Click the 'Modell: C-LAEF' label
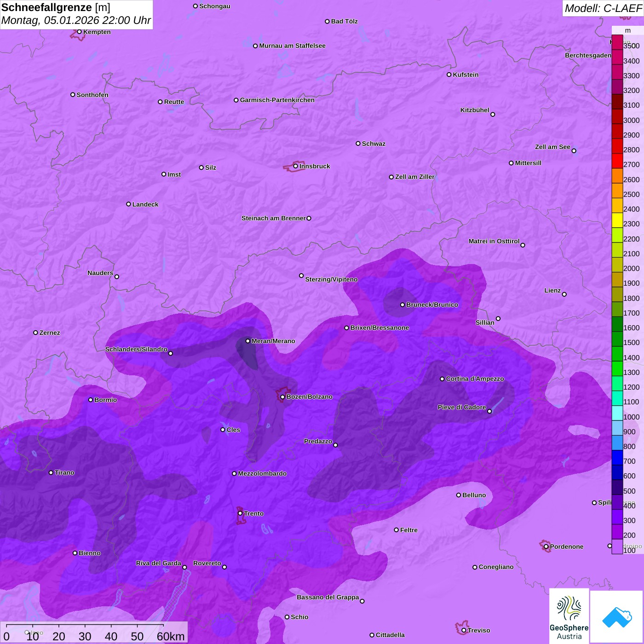The width and height of the screenshot is (644, 644). click(603, 8)
